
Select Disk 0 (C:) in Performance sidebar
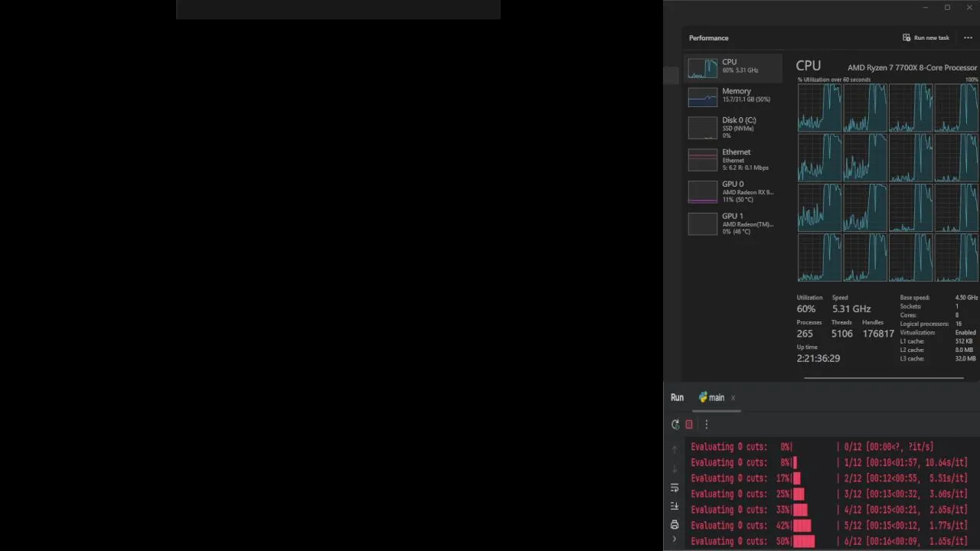[x=733, y=128]
